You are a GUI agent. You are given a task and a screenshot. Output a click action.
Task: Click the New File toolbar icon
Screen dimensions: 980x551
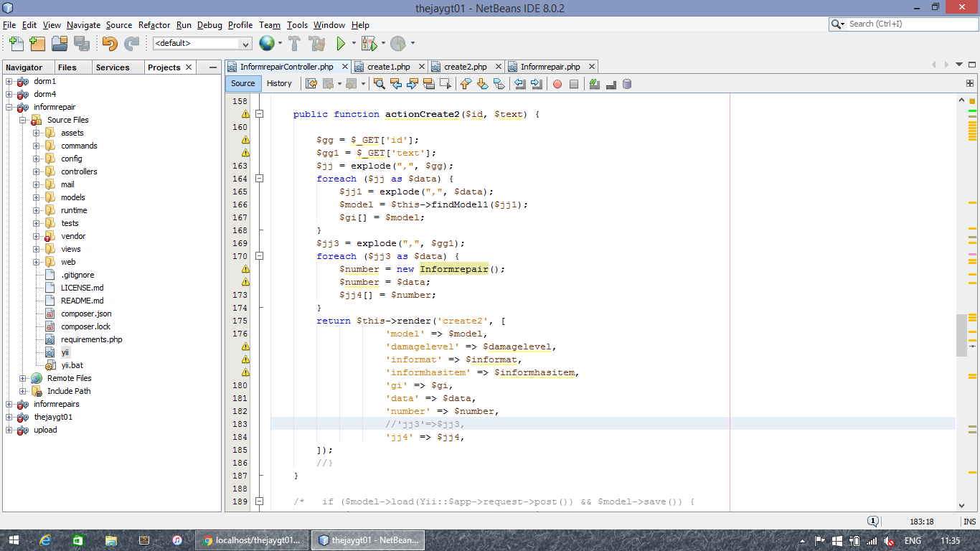(16, 43)
